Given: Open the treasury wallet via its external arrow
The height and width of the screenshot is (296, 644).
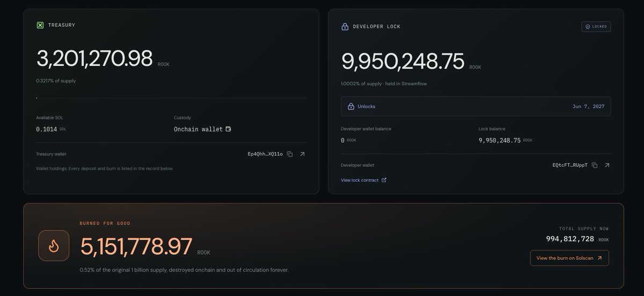Looking at the screenshot, I should [302, 154].
